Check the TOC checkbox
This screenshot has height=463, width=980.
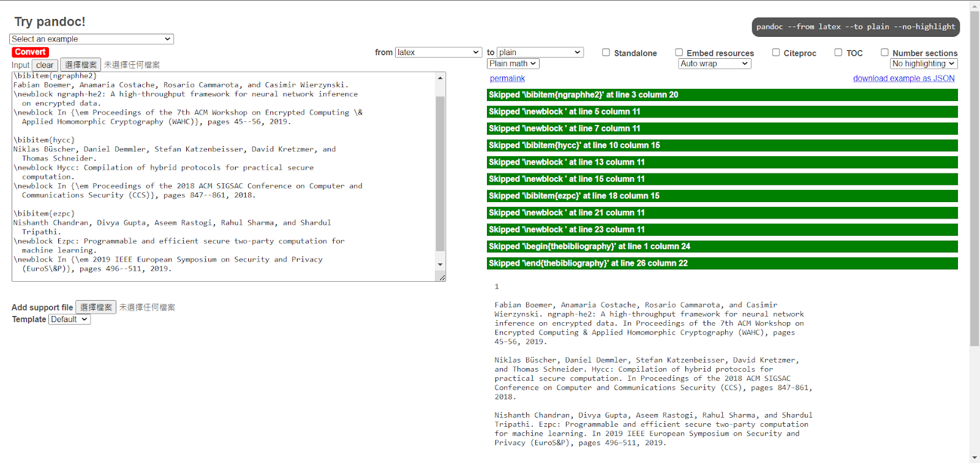838,53
